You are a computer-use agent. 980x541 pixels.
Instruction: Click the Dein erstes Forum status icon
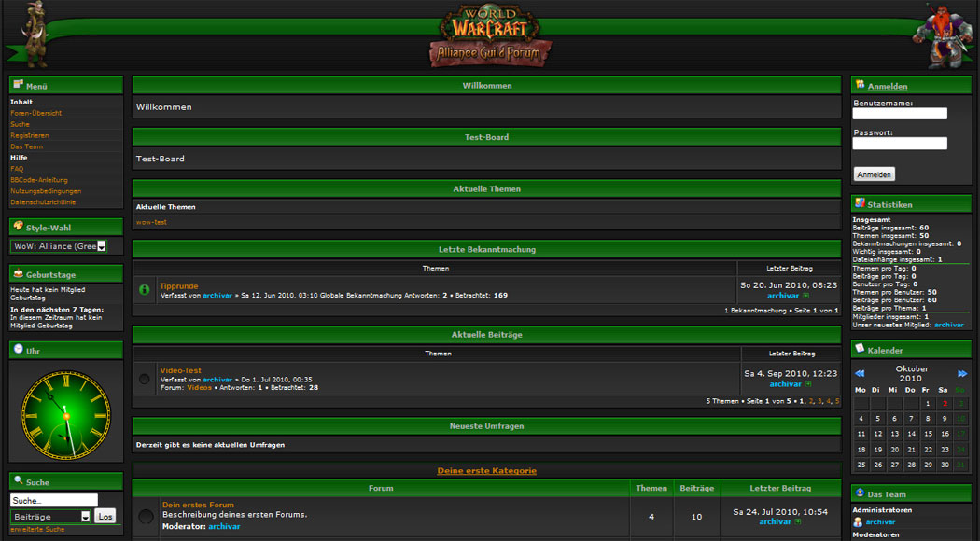pos(146,516)
